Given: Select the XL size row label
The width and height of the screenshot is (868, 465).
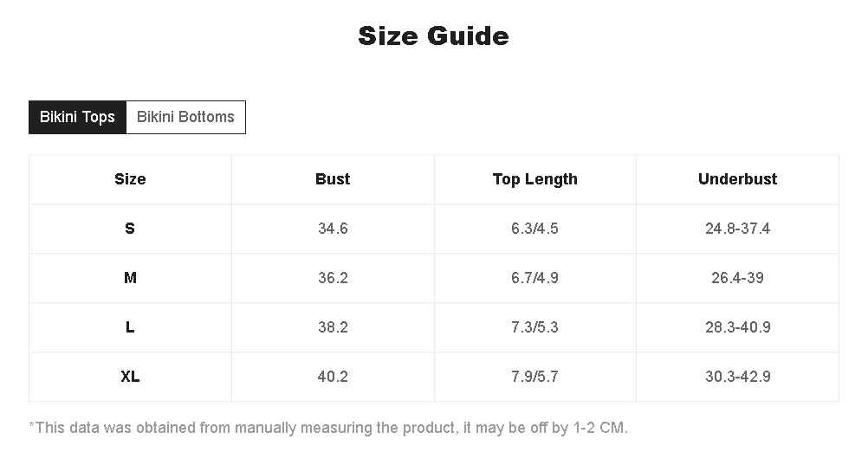Looking at the screenshot, I should tap(130, 377).
